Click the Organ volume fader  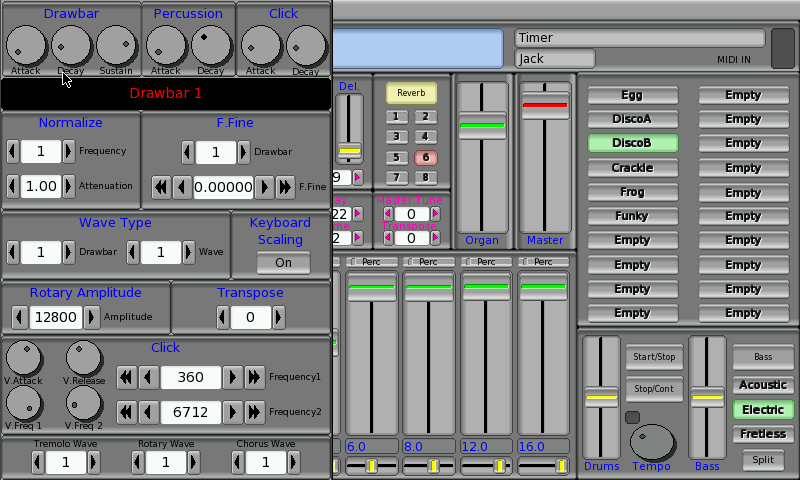[482, 125]
